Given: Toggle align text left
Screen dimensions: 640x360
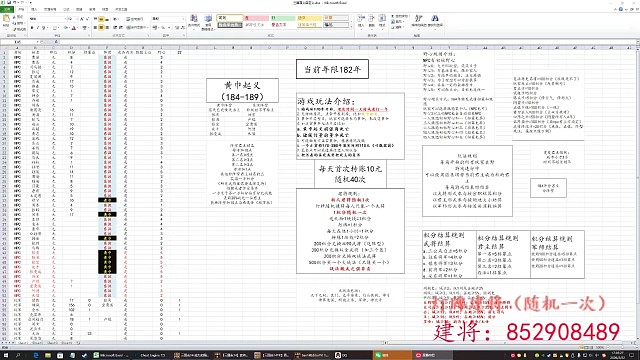Looking at the screenshot, I should pyautogui.click(x=95, y=27).
